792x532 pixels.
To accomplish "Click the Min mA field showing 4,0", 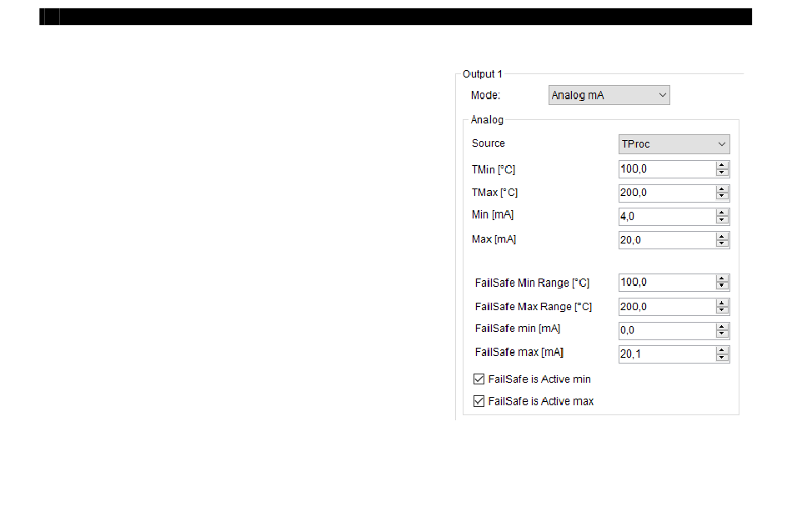I will [x=667, y=217].
